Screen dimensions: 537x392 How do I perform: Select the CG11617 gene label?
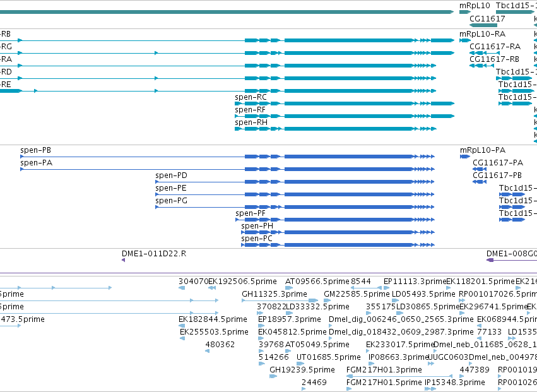487,18
